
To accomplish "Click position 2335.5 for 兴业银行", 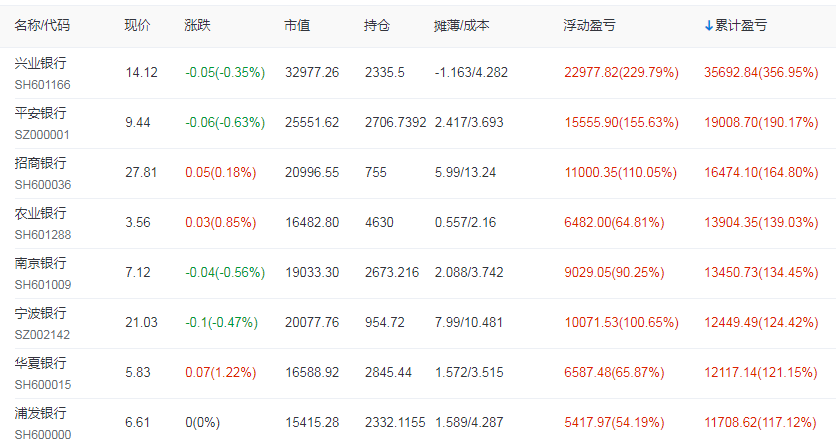I will pyautogui.click(x=384, y=73).
